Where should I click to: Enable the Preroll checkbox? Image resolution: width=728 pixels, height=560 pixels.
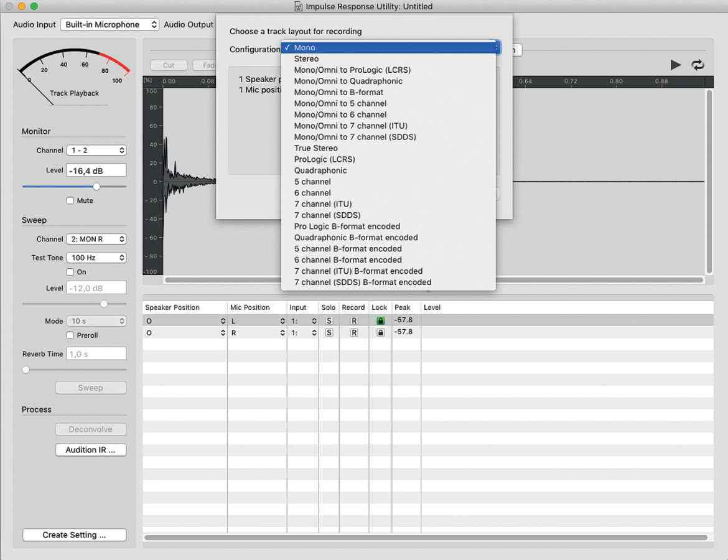click(70, 335)
